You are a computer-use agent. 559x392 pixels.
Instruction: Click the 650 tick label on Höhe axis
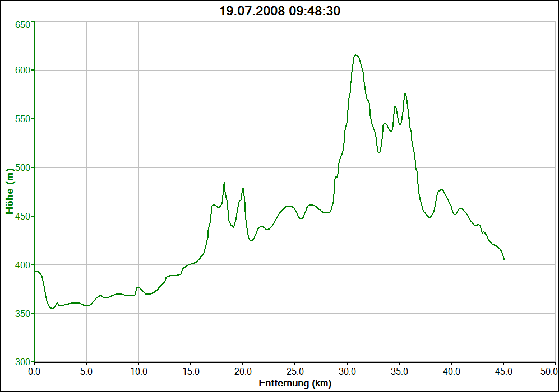[21, 25]
